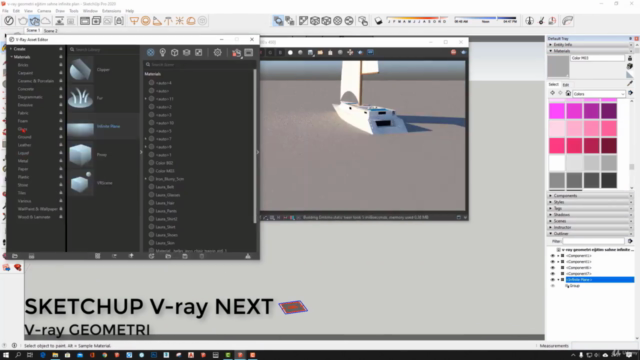Screen dimensions: 640x360
Task: Open the Render Elements layers icon
Action: 187,52
